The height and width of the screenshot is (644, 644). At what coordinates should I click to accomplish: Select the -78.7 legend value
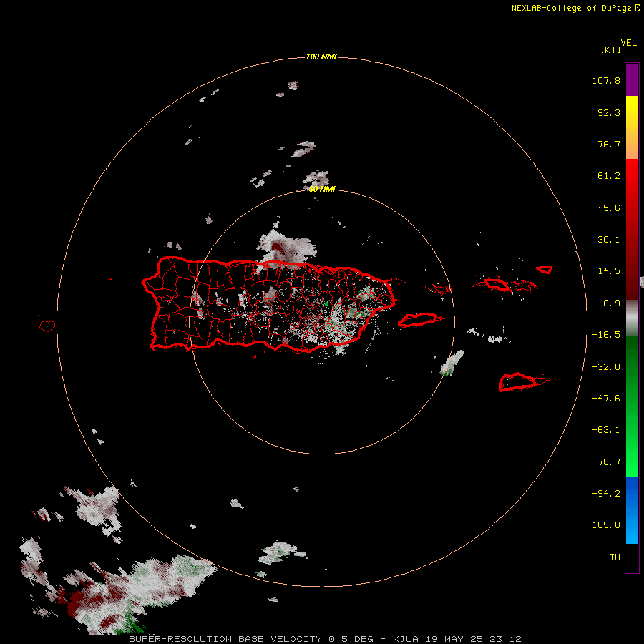tap(606, 462)
